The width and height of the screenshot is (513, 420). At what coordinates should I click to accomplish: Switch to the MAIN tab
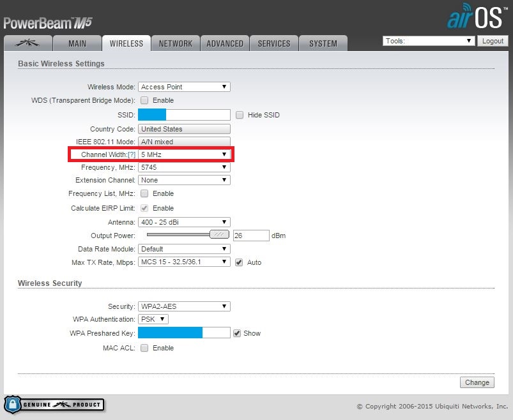click(x=77, y=43)
